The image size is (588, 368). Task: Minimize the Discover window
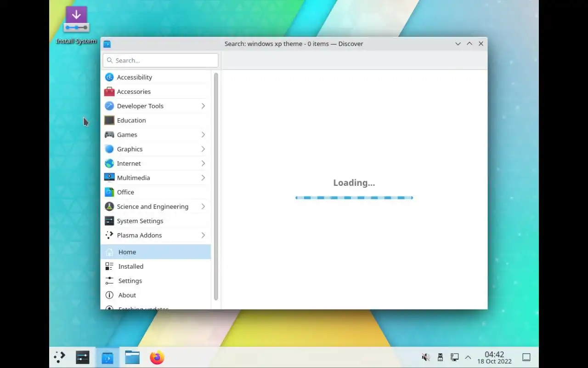click(x=458, y=44)
